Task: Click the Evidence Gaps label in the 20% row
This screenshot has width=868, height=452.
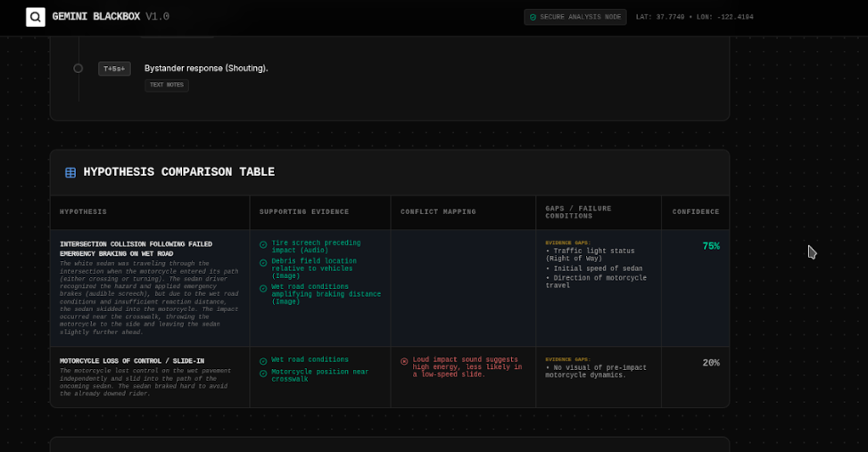Action: pyautogui.click(x=568, y=359)
